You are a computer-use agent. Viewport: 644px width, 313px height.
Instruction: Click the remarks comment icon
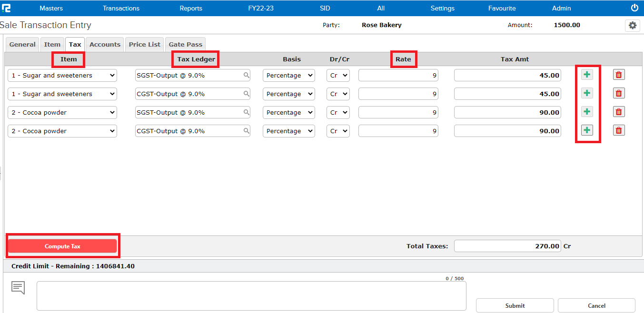click(x=18, y=287)
